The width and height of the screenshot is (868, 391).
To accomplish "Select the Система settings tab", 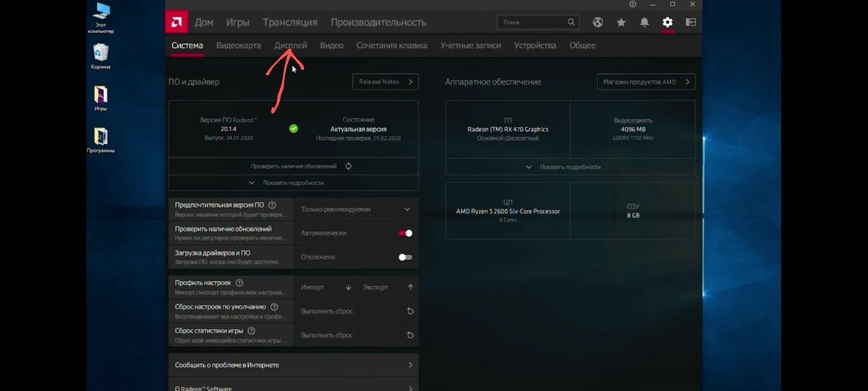I will [187, 46].
